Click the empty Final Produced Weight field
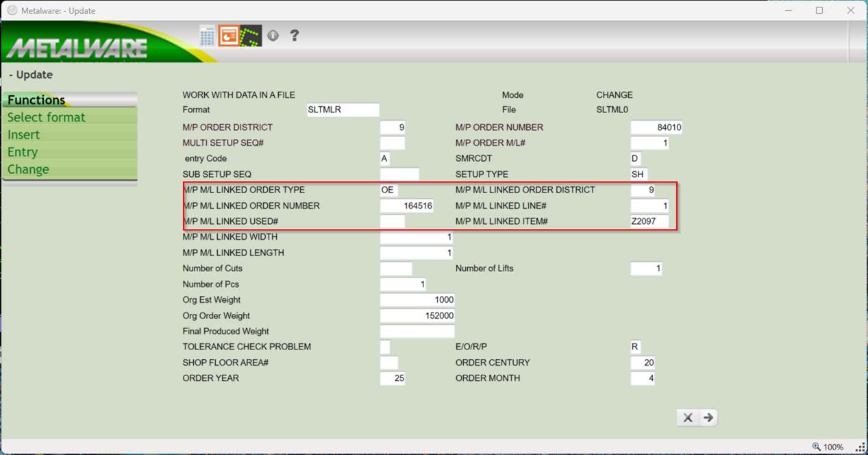 417,332
